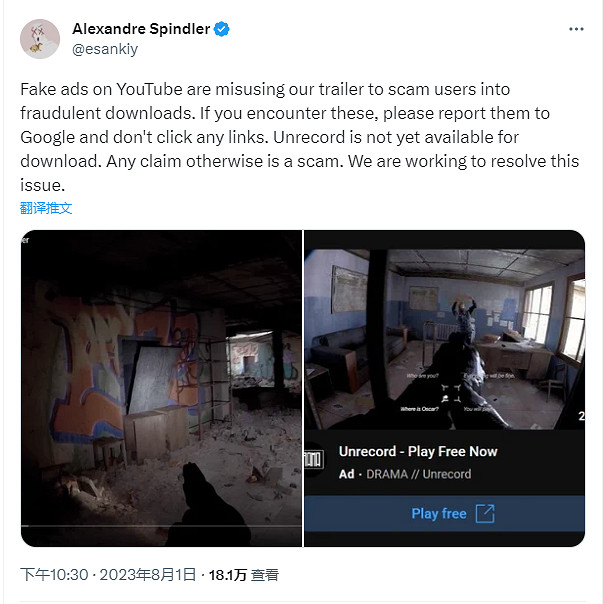Click the DRAMA // Unrecord advertiser text
603x604 pixels.
(418, 474)
